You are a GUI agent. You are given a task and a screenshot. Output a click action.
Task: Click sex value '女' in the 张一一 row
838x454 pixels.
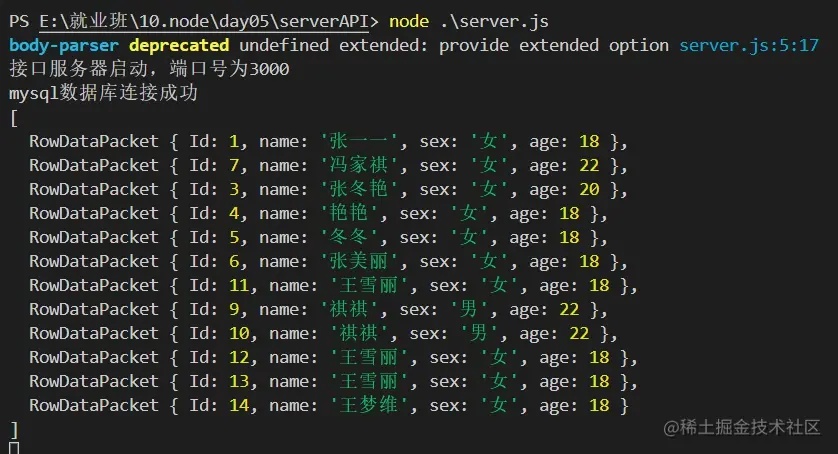tap(488, 141)
